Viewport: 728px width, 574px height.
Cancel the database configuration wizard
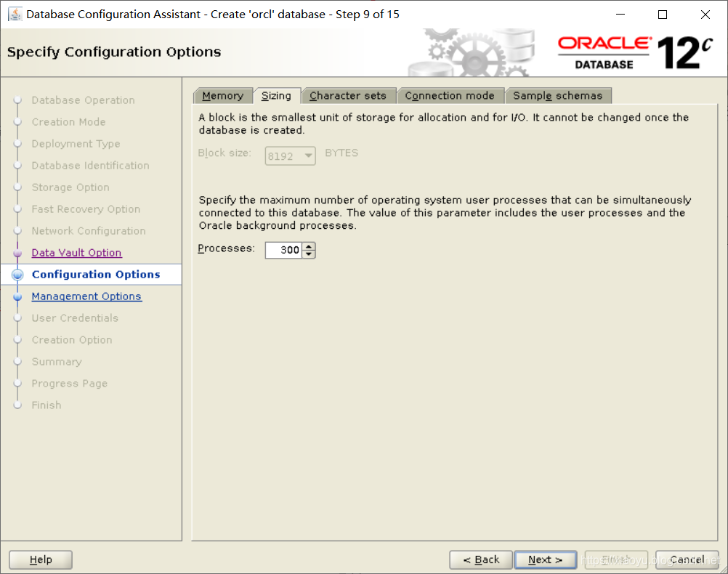pyautogui.click(x=687, y=559)
